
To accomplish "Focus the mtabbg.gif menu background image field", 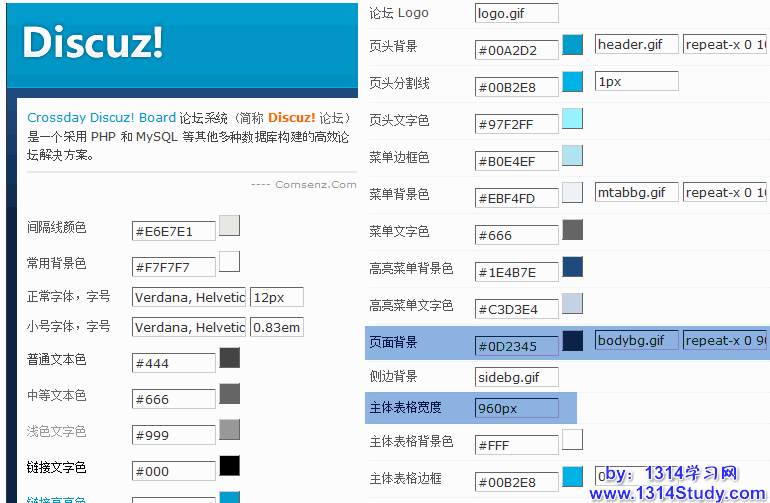I will click(x=636, y=192).
